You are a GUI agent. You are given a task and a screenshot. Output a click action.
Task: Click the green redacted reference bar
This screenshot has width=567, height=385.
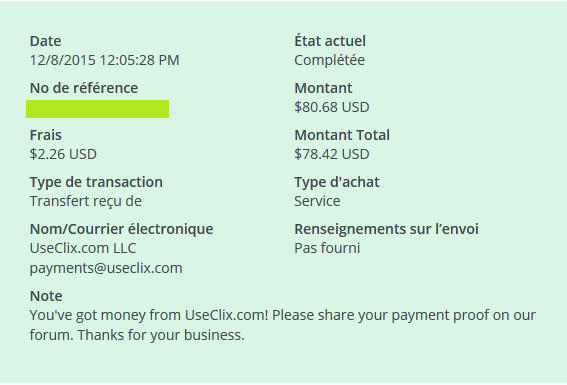pyautogui.click(x=97, y=109)
